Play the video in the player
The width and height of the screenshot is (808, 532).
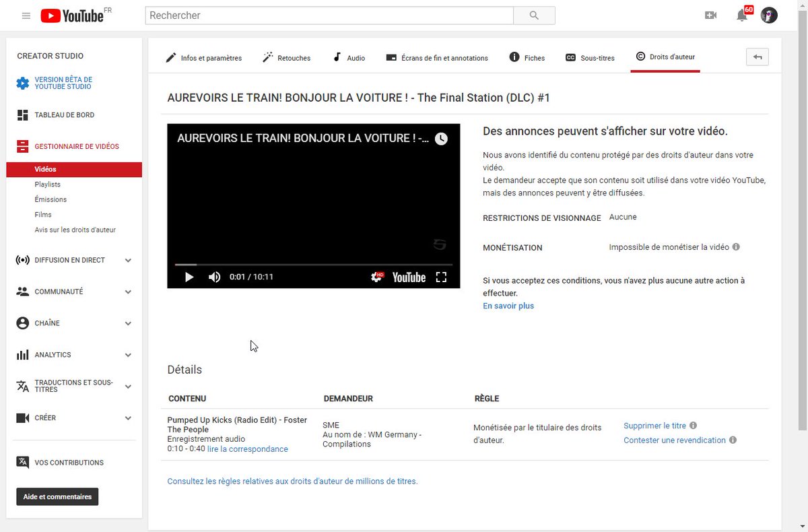(x=189, y=277)
